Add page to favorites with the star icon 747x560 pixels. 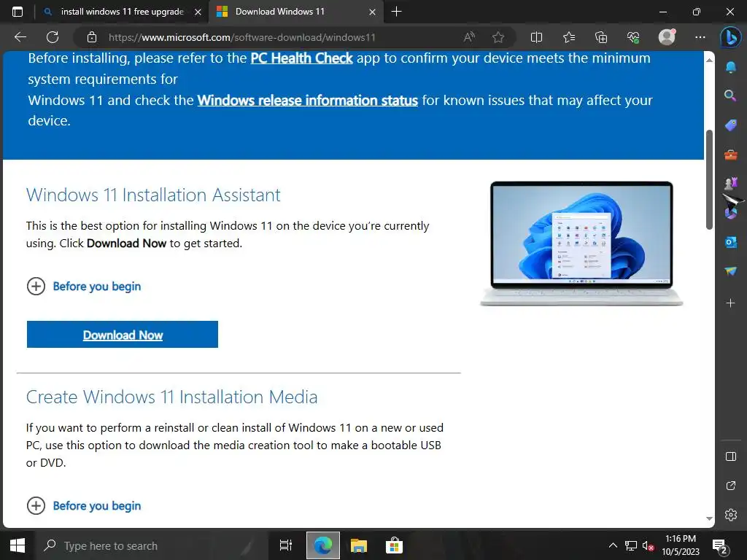(498, 37)
